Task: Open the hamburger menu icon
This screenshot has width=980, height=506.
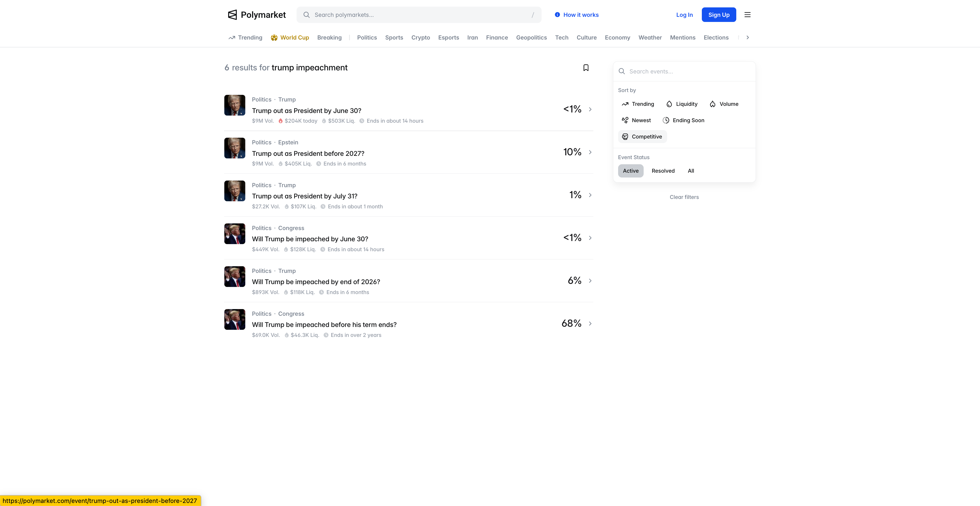Action: 748,15
